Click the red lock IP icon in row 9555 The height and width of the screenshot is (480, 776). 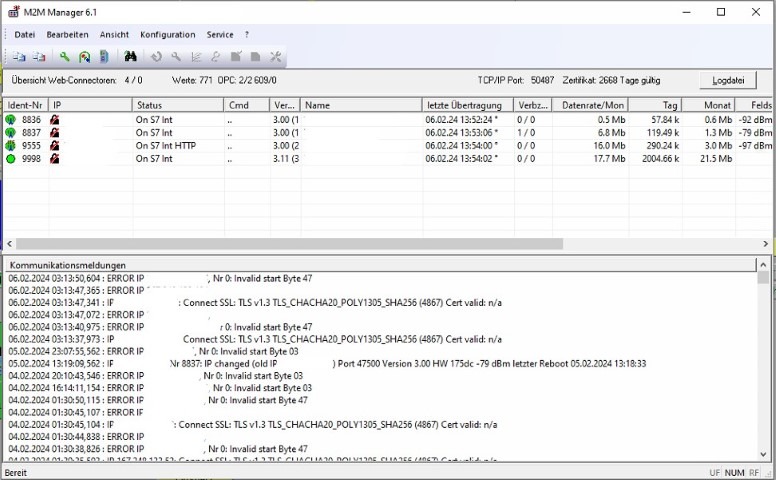click(x=54, y=145)
